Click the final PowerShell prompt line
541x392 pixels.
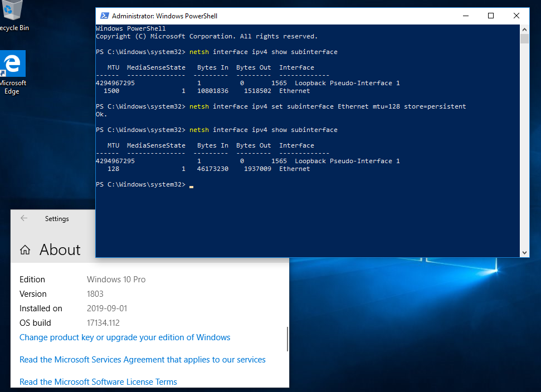(x=144, y=184)
